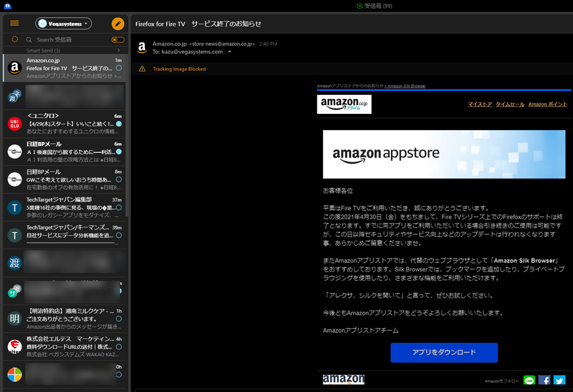Click the search magnifier icon
The width and height of the screenshot is (573, 392).
(29, 40)
